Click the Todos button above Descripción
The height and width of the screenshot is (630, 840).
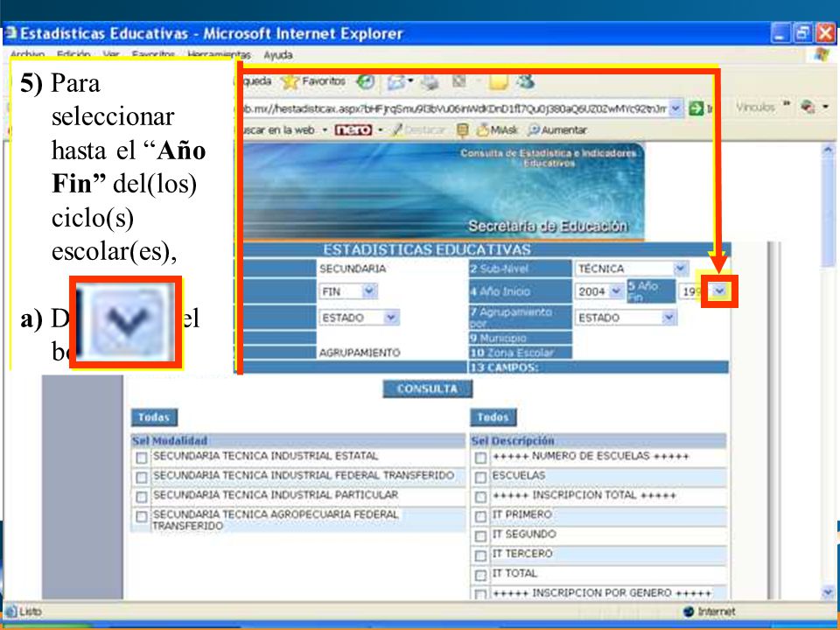[493, 416]
